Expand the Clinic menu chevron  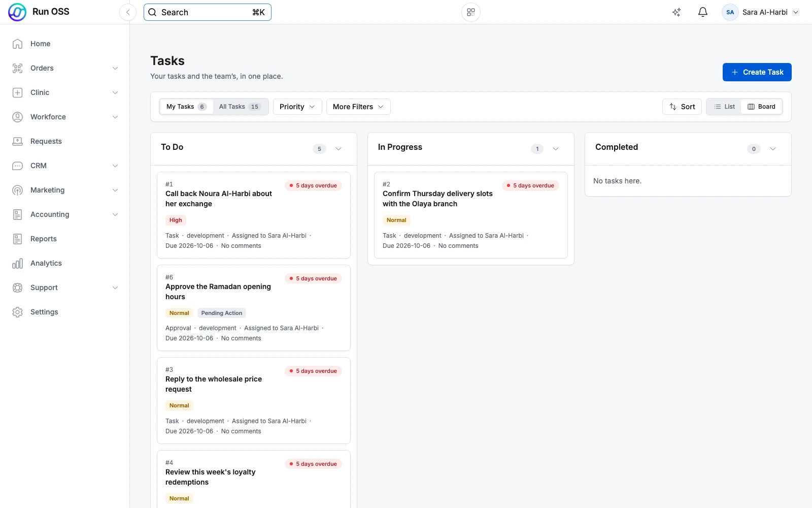pos(115,92)
